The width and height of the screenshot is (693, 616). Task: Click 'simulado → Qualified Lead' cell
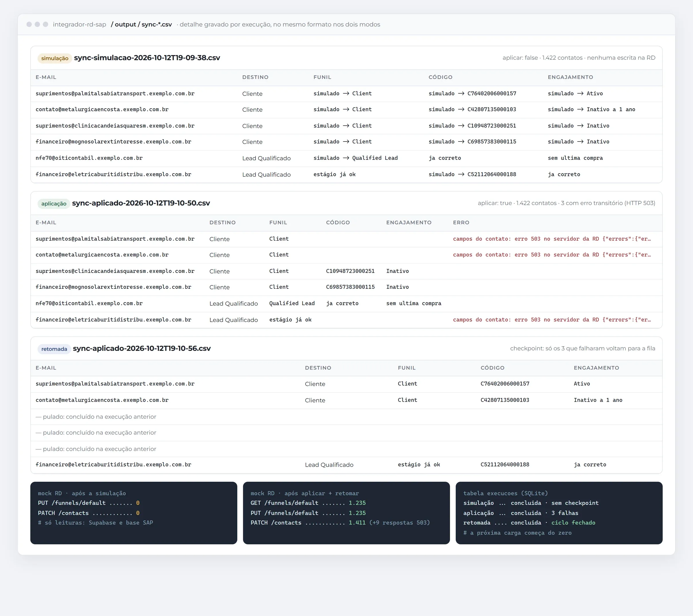click(x=355, y=158)
